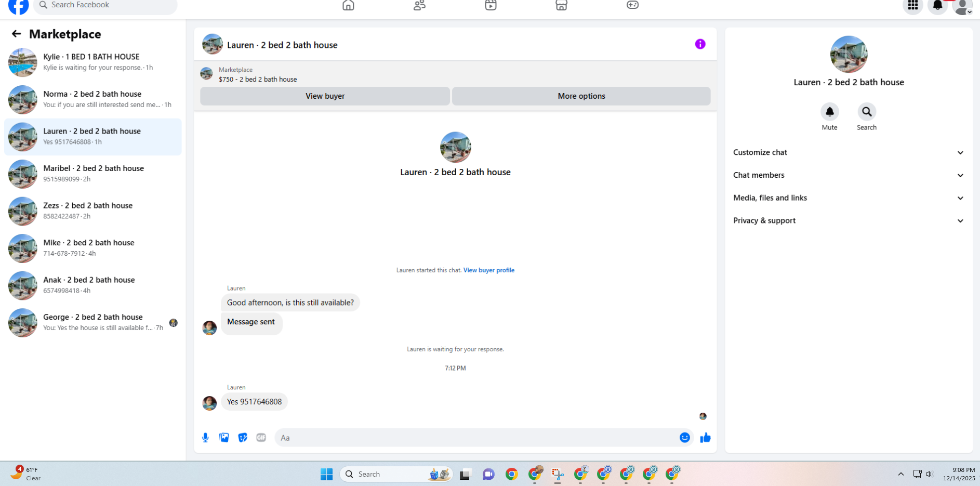This screenshot has height=486, width=980.
Task: Open the Friends icon in top bar
Action: pyautogui.click(x=419, y=5)
